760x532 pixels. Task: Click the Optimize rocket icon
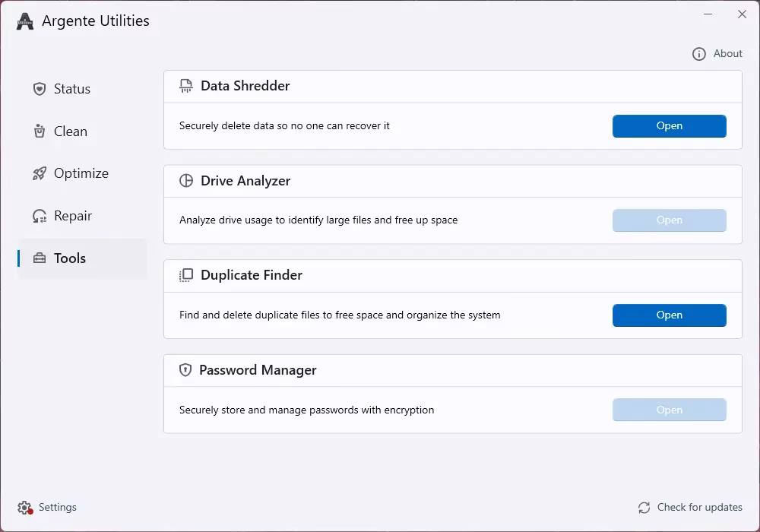click(x=39, y=173)
